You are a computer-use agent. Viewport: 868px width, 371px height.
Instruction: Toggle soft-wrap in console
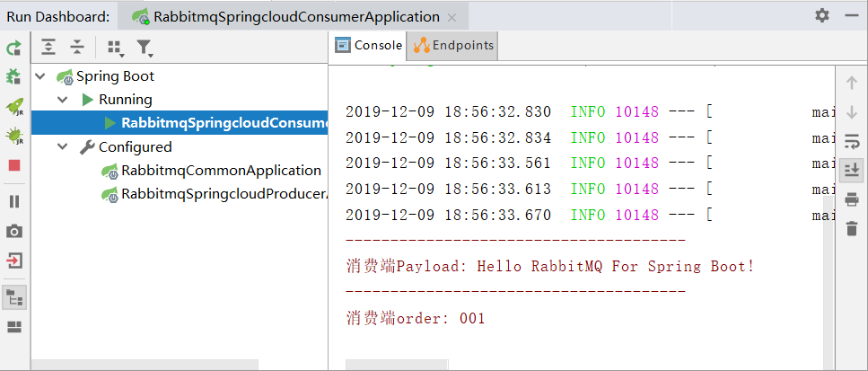(x=852, y=141)
